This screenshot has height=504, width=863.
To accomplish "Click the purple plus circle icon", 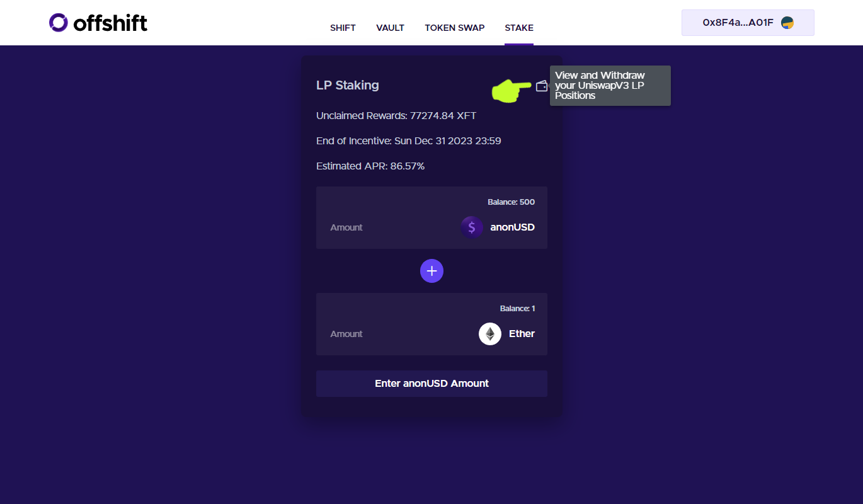I will (x=431, y=271).
